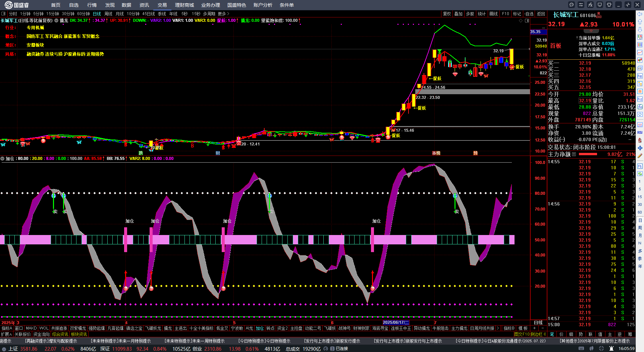
Task: Click the diamond icon at chart top right
Action: [x=521, y=20]
